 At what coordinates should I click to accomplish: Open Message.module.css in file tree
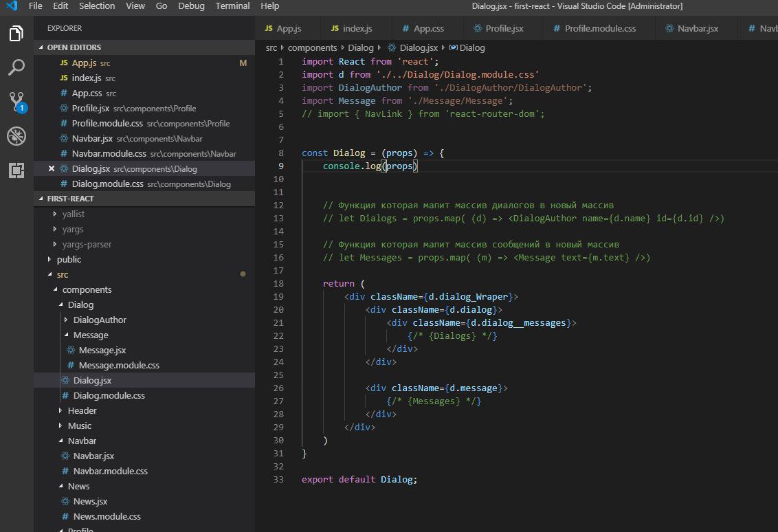click(119, 365)
